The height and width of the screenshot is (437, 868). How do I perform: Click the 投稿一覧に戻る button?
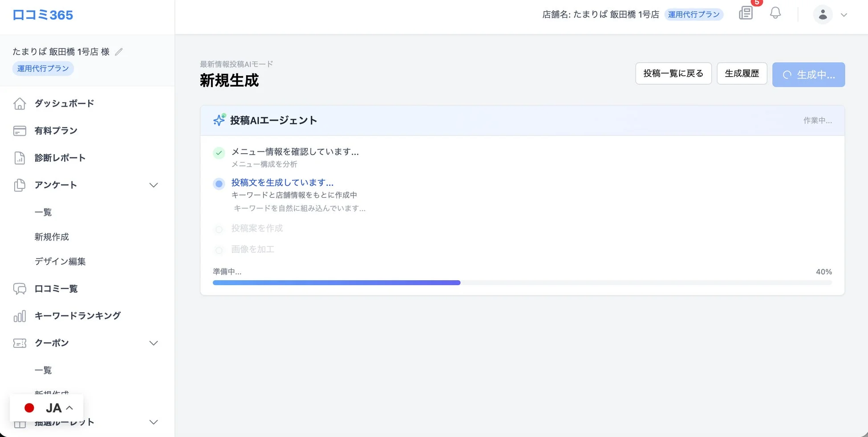point(673,73)
